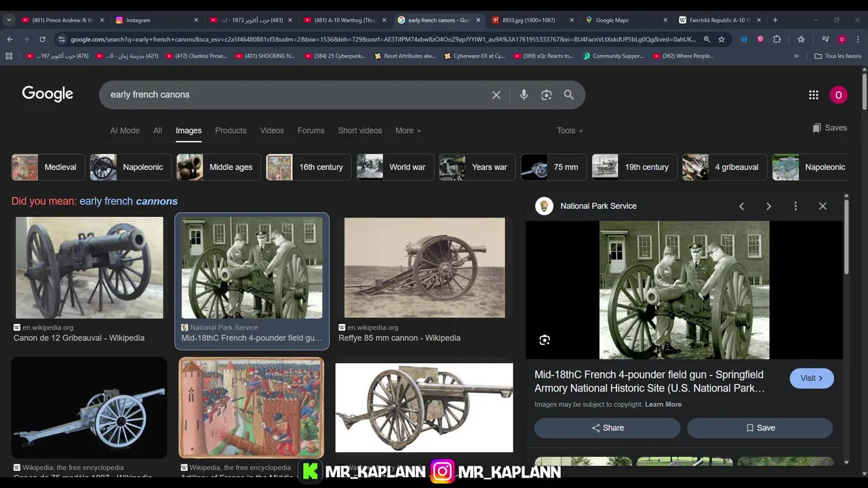Image resolution: width=868 pixels, height=488 pixels.
Task: Open the National Park Service source link
Action: click(x=598, y=206)
